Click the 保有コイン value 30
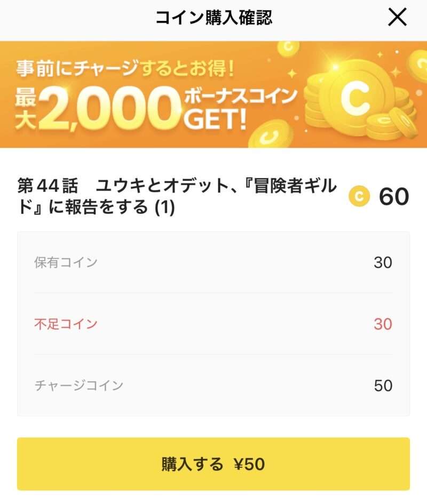427x504 pixels. 383,262
